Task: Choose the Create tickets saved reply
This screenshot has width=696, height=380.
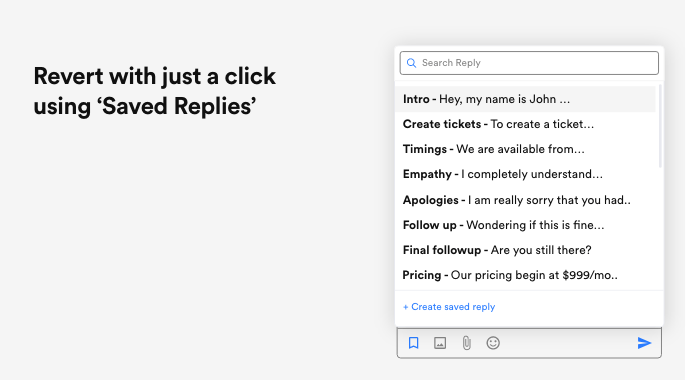Action: tap(526, 124)
